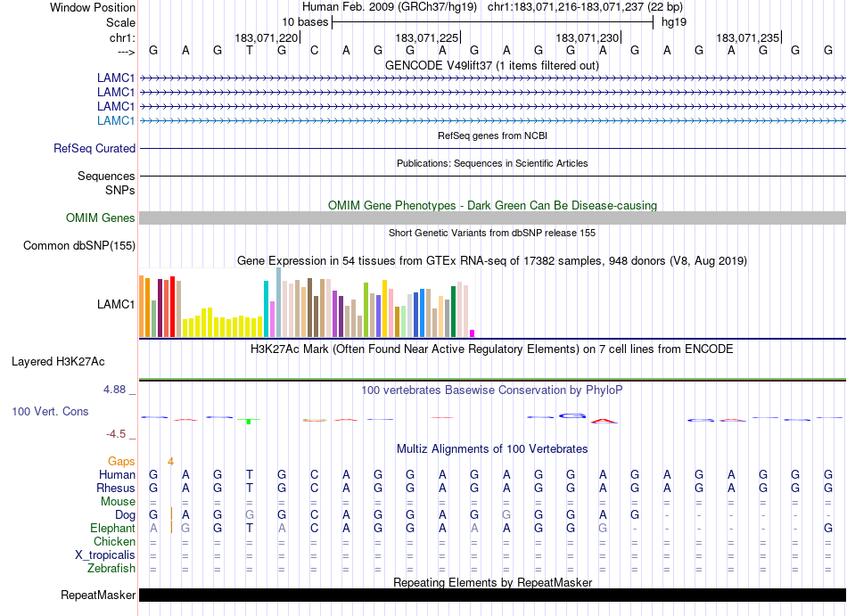Click the light-blue LAMC1 transcript label

116,120
